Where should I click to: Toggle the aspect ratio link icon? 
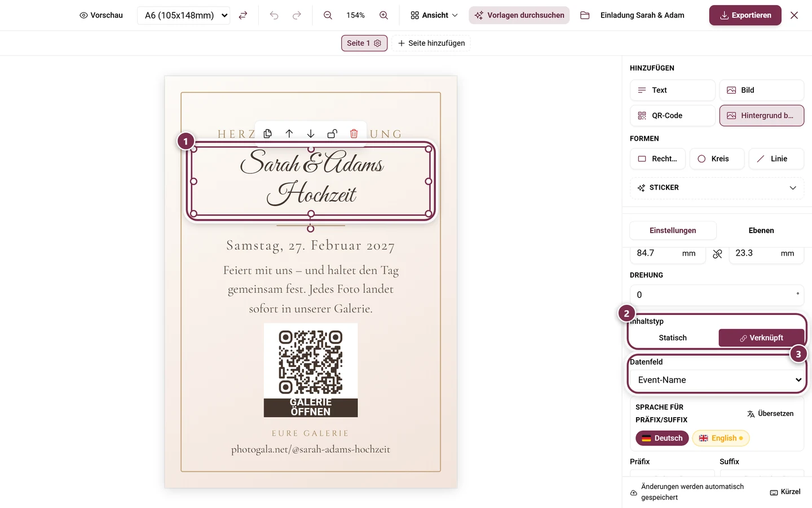(717, 254)
